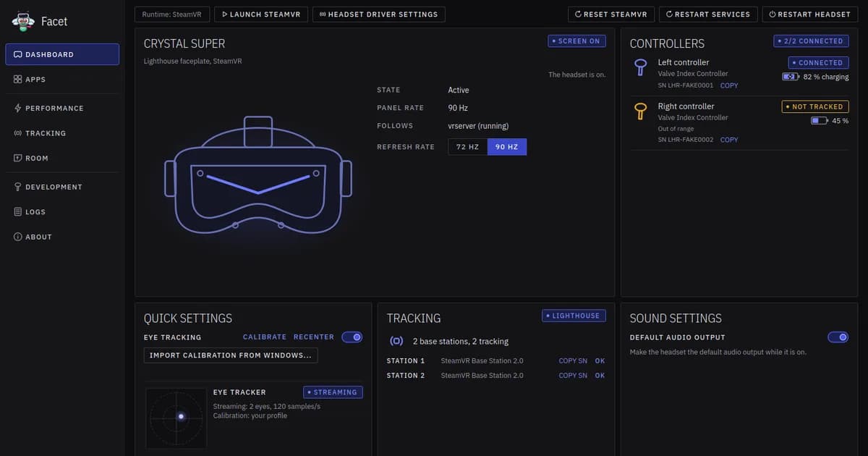The width and height of the screenshot is (868, 456).
Task: Click Station 2 OK status
Action: (600, 376)
